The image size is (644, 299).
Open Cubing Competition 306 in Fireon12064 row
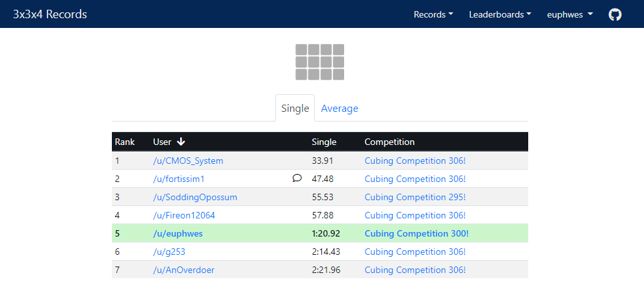(415, 215)
